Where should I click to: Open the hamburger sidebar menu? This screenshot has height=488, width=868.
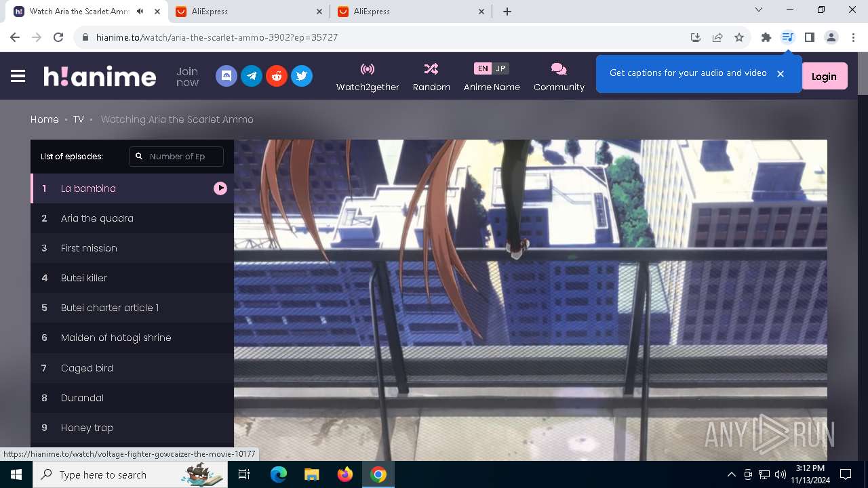click(18, 76)
